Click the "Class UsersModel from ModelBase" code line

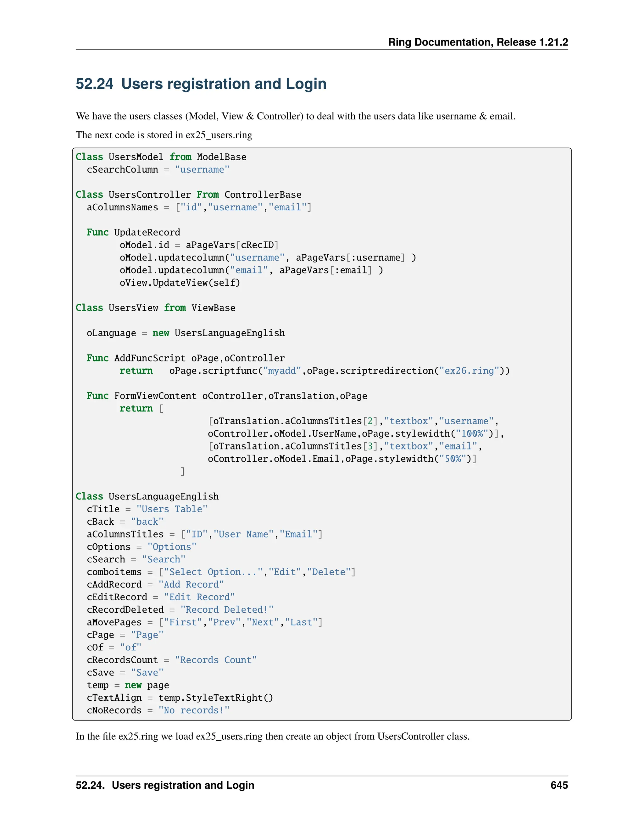coord(161,157)
